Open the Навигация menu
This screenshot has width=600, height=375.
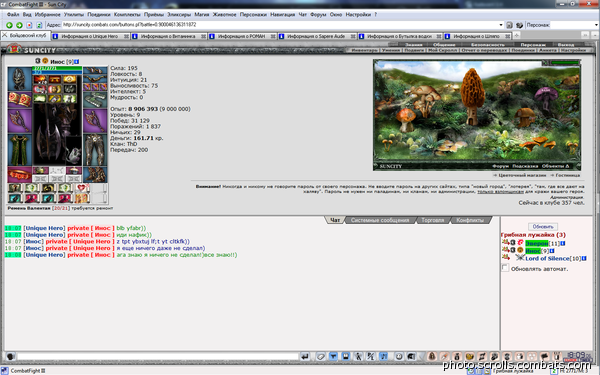click(x=282, y=15)
